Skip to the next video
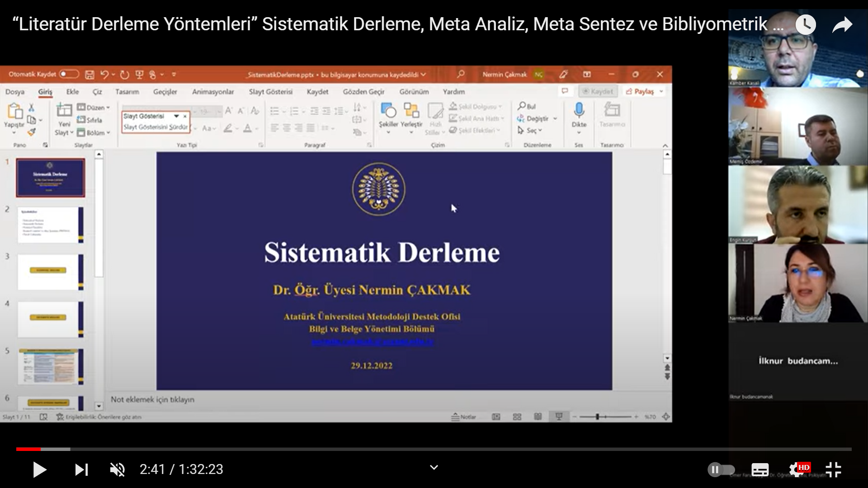This screenshot has height=488, width=868. [81, 470]
